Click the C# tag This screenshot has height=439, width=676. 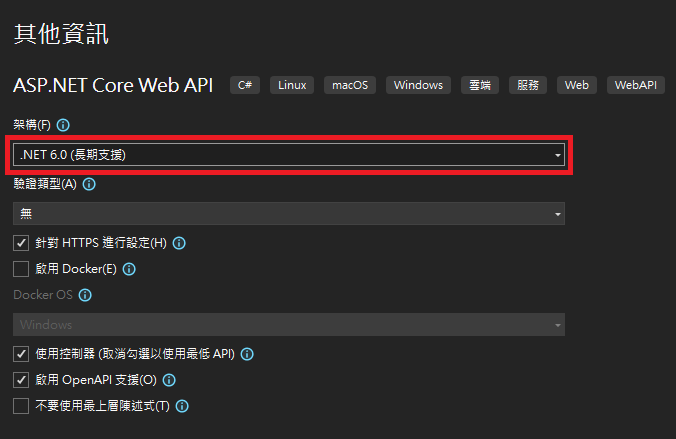tap(245, 85)
